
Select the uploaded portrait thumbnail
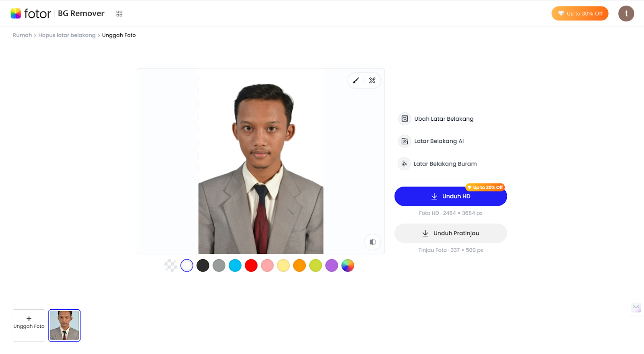[64, 325]
